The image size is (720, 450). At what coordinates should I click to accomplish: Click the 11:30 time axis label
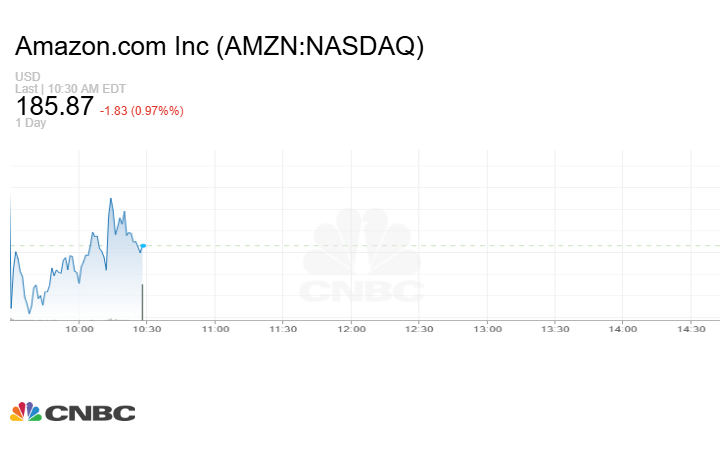tap(283, 328)
